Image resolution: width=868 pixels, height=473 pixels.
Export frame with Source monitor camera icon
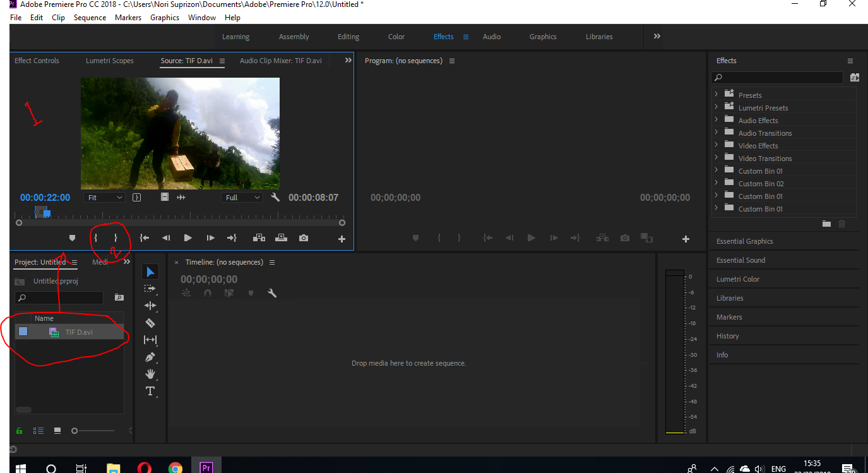pyautogui.click(x=304, y=238)
